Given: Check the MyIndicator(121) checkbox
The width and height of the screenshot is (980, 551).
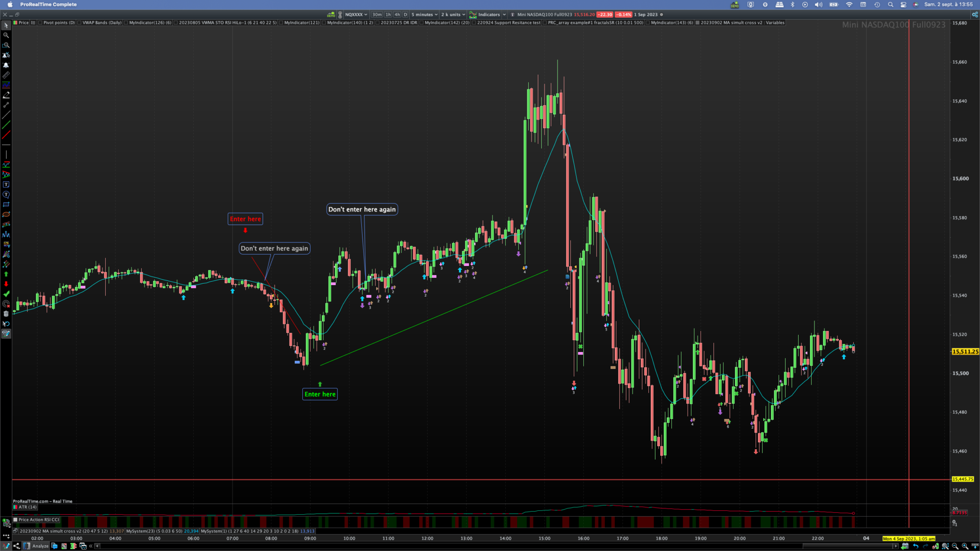Looking at the screenshot, I should tap(281, 22).
